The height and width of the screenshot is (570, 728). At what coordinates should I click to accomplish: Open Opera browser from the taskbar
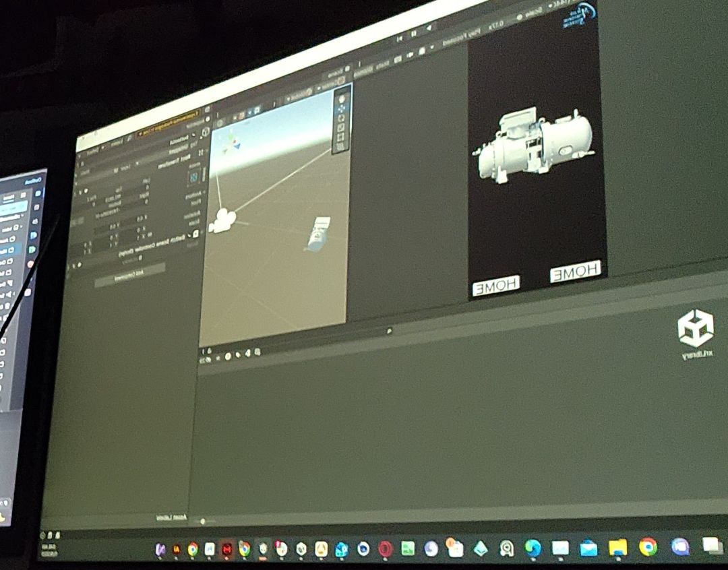click(386, 548)
